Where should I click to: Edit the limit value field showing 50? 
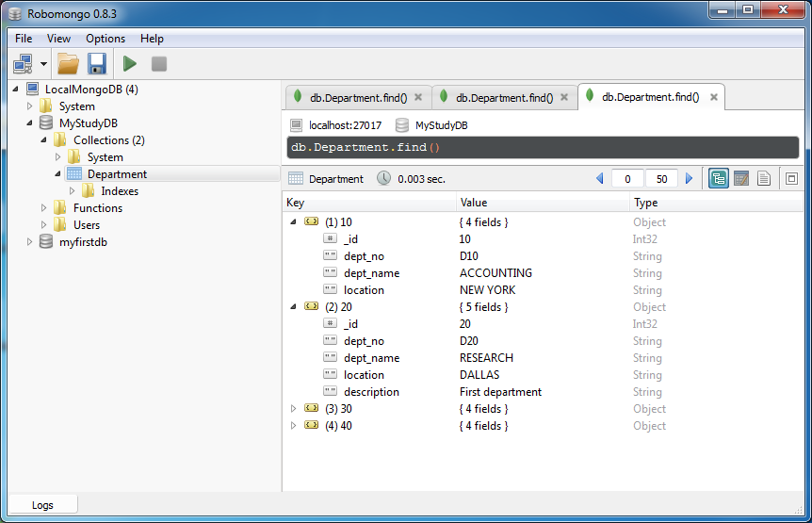pos(661,179)
